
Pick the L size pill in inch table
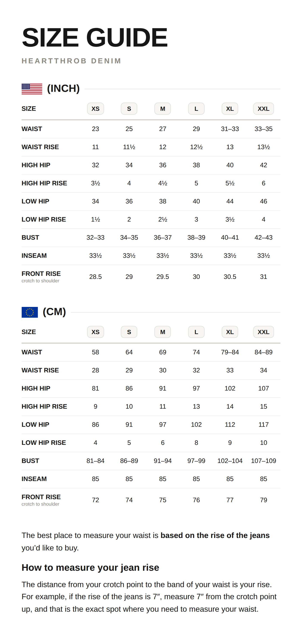tap(196, 108)
